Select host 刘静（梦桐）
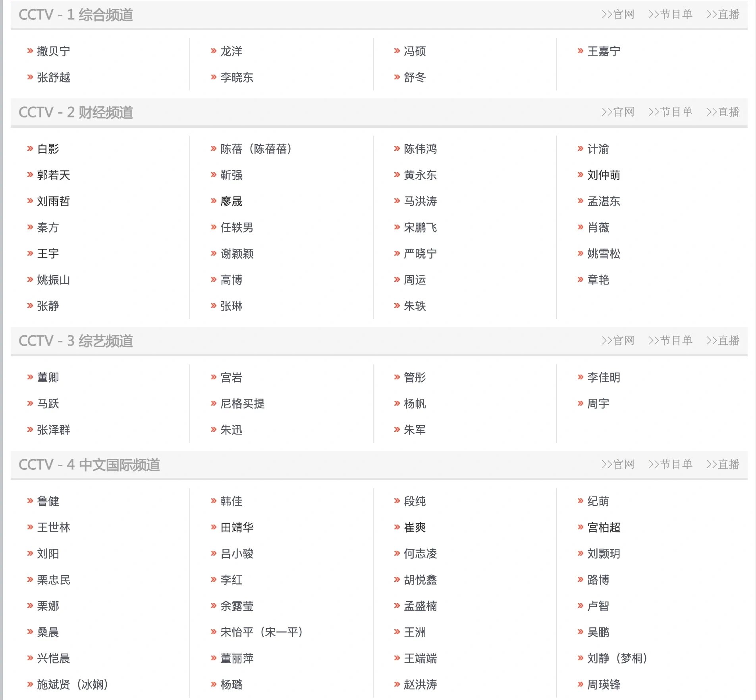The image size is (756, 700). click(x=618, y=658)
